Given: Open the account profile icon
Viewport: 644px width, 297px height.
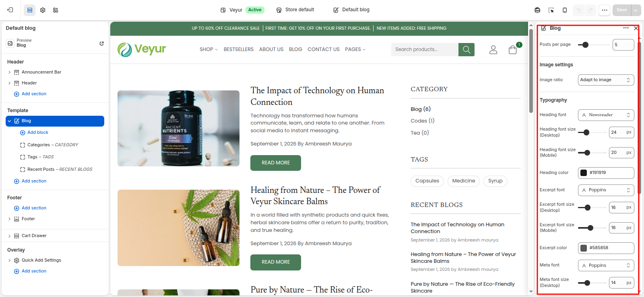Looking at the screenshot, I should (493, 49).
